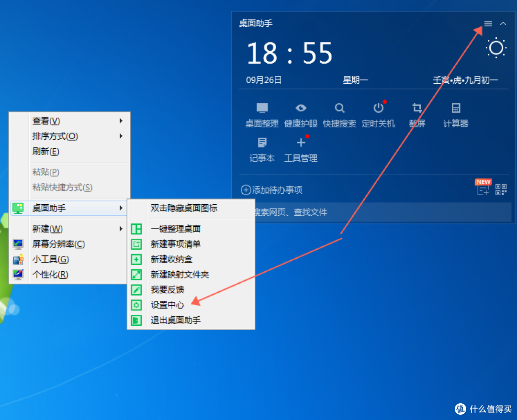The height and width of the screenshot is (420, 517).
Task: Click the submenu arrow beside 排序方式(O)
Action: click(x=121, y=136)
